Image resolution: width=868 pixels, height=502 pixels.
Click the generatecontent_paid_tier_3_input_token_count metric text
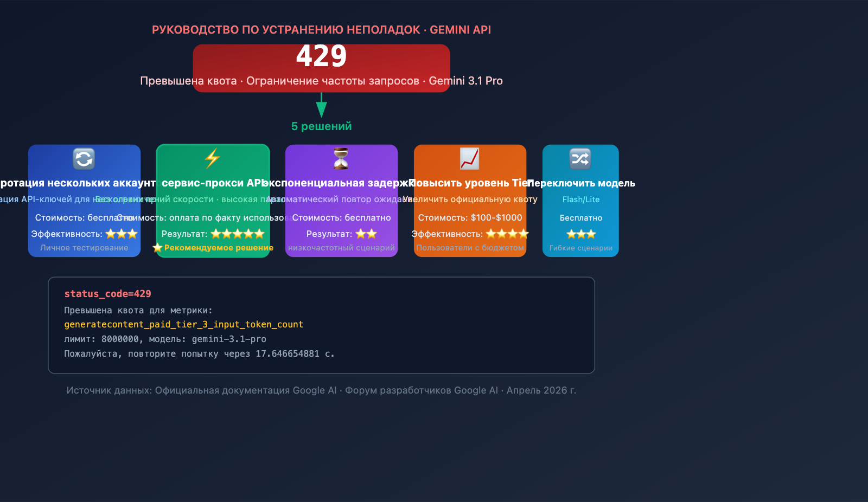(183, 324)
